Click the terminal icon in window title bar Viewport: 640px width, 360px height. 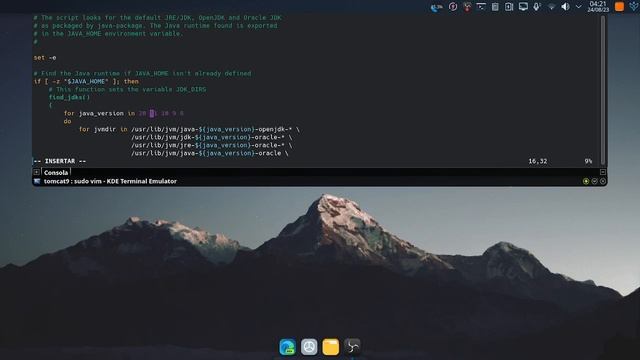pos(37,181)
